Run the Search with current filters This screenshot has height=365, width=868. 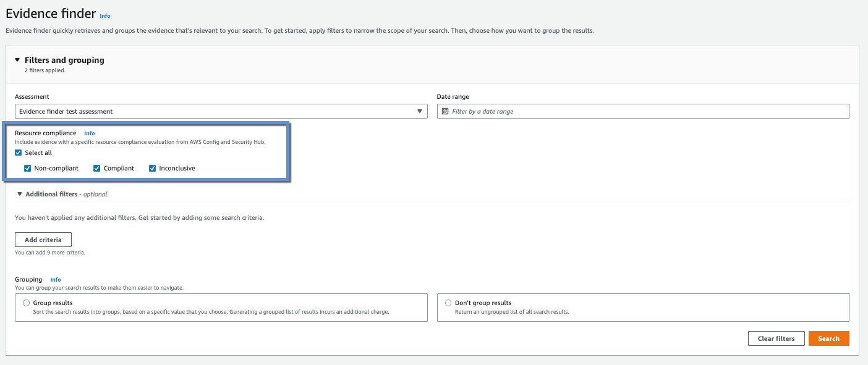coord(828,338)
